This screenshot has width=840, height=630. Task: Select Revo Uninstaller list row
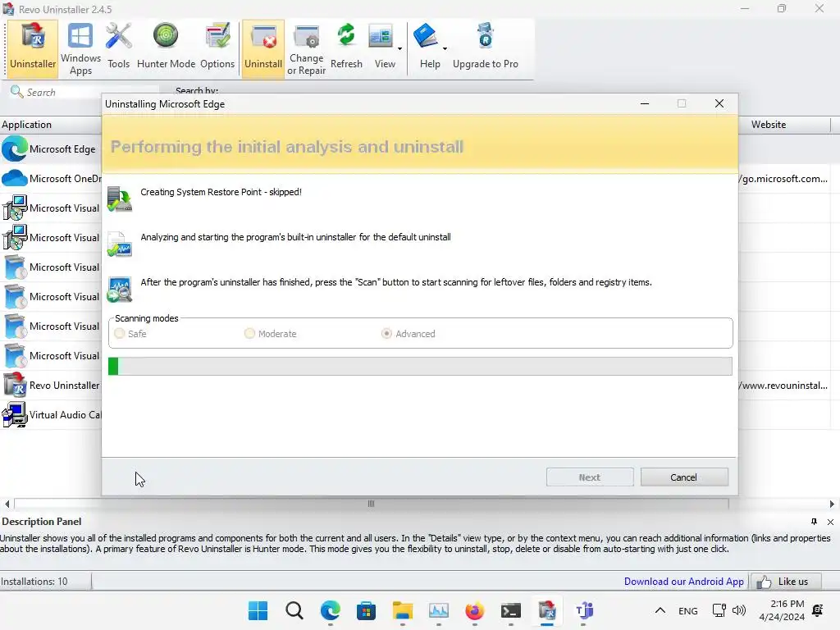[51, 386]
